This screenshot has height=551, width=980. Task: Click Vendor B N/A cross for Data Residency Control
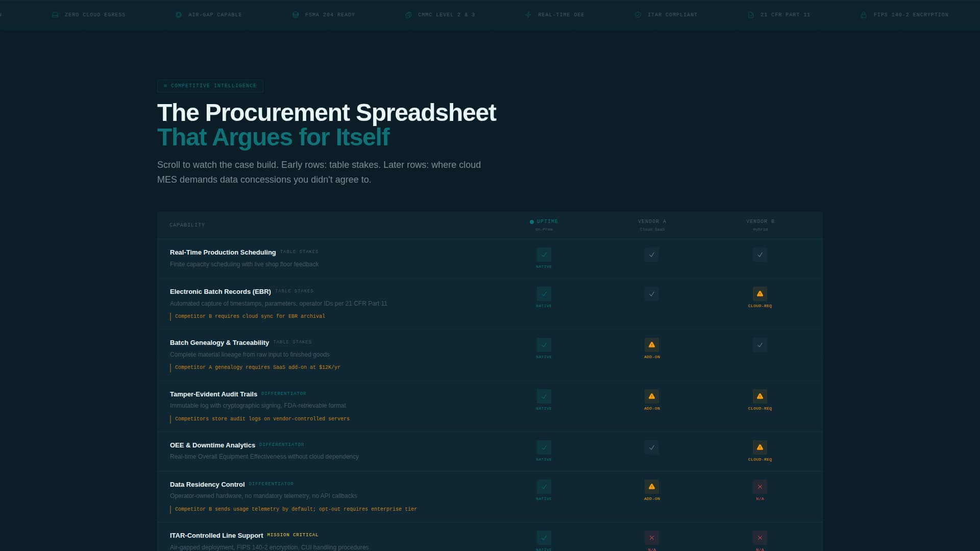(x=760, y=487)
